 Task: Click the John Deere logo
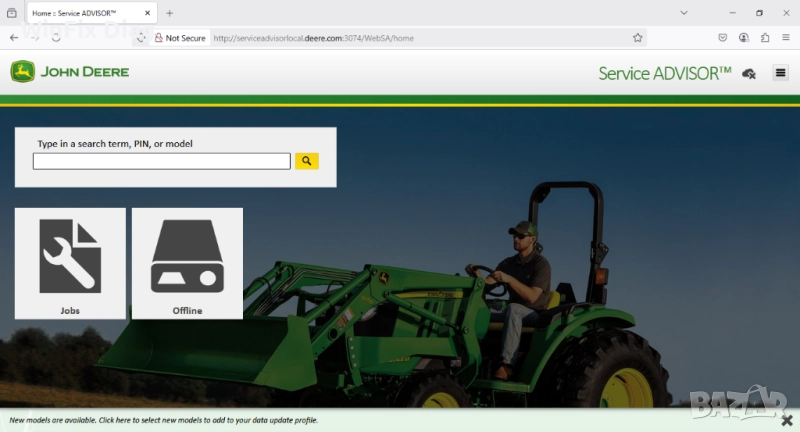click(x=70, y=72)
